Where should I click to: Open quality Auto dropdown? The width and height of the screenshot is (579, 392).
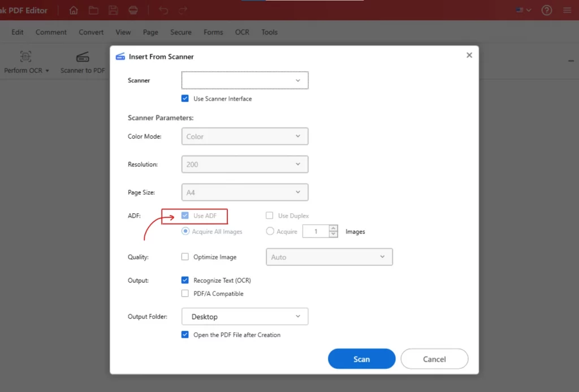click(x=329, y=257)
